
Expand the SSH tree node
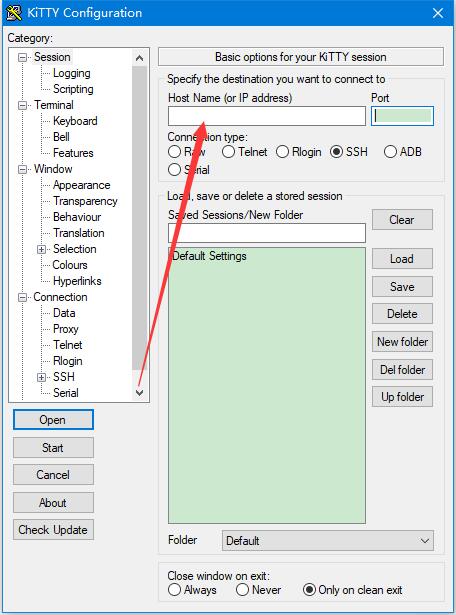(42, 377)
